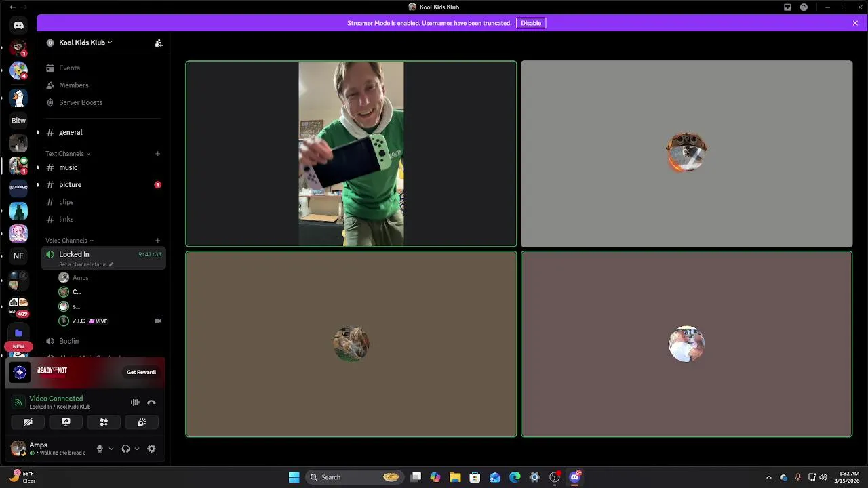This screenshot has width=868, height=488.
Task: Click the plus to create a text channel
Action: [158, 154]
